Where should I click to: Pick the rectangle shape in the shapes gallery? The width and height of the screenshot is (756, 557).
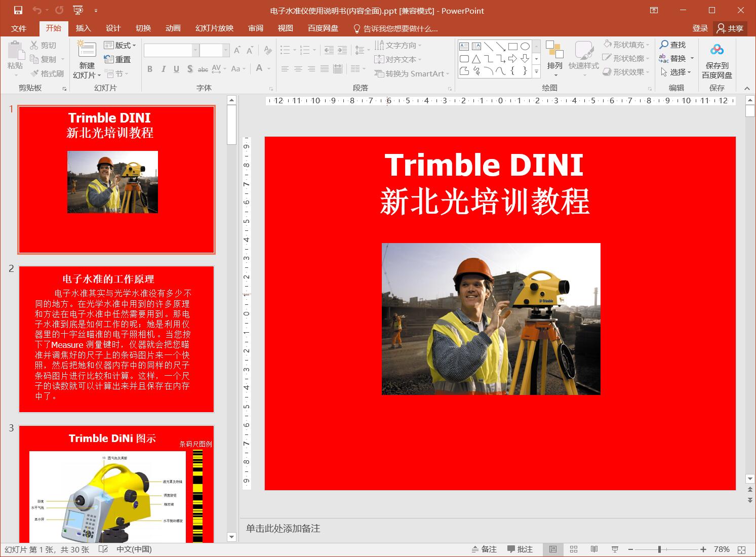512,47
